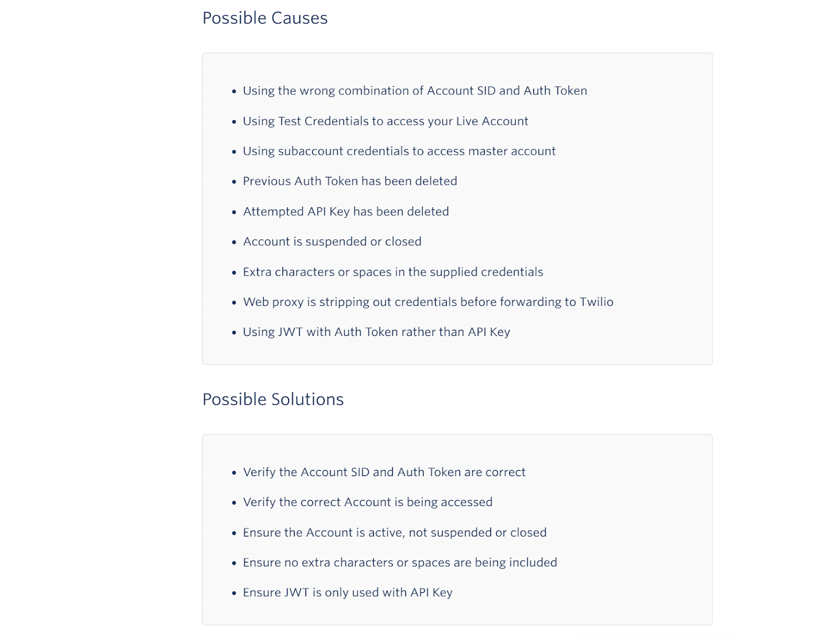Click the bullet before 'Web proxy is stripping'
This screenshot has height=641, width=840.
(234, 303)
